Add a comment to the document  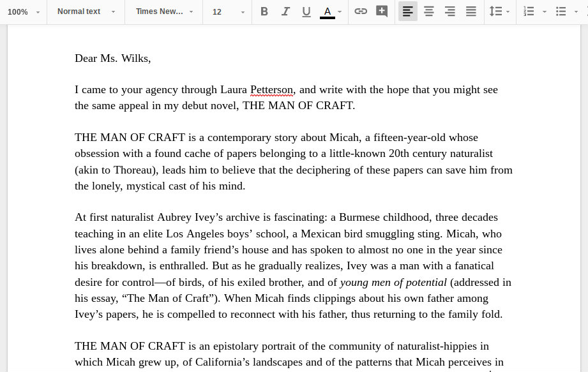pyautogui.click(x=382, y=11)
